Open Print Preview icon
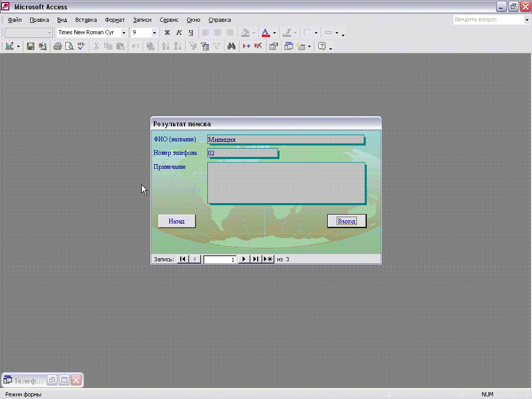The height and width of the screenshot is (399, 532). pos(69,46)
